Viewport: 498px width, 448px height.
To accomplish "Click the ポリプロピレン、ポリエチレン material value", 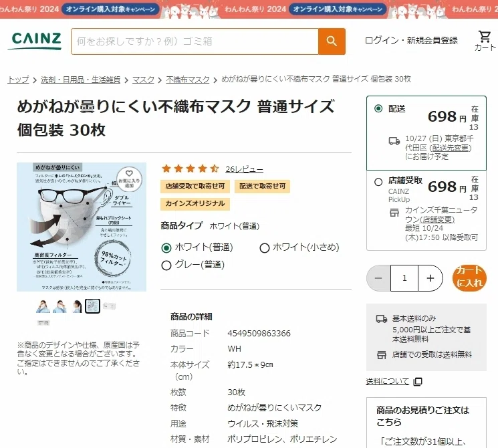I will pyautogui.click(x=282, y=439).
